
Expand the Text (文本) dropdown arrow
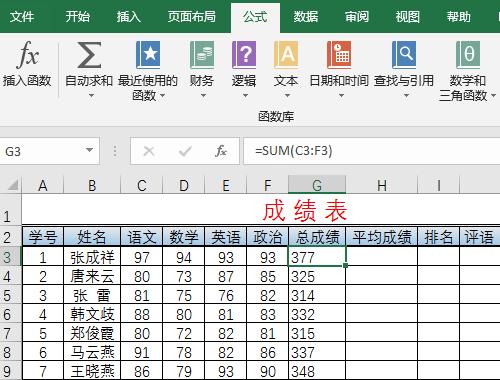click(287, 96)
